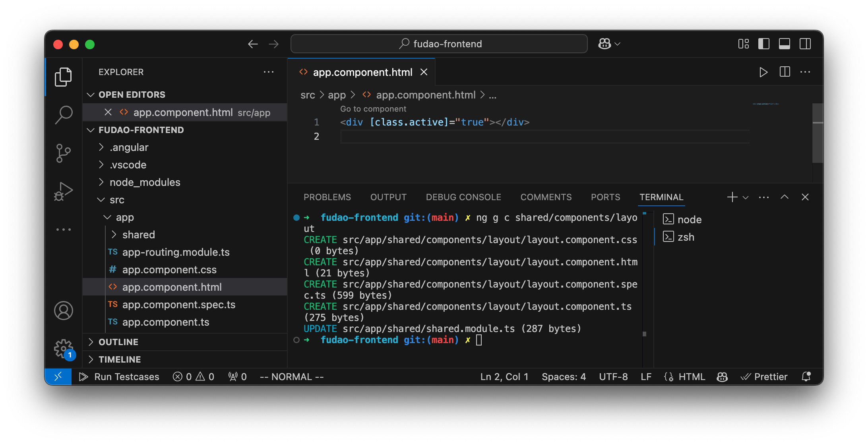
Task: Toggle the primary sidebar visibility
Action: 763,44
